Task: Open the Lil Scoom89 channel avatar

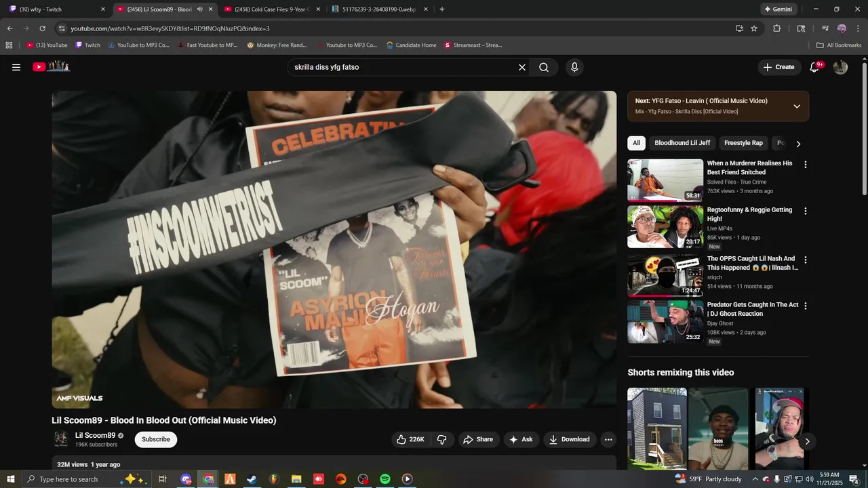Action: coord(61,439)
